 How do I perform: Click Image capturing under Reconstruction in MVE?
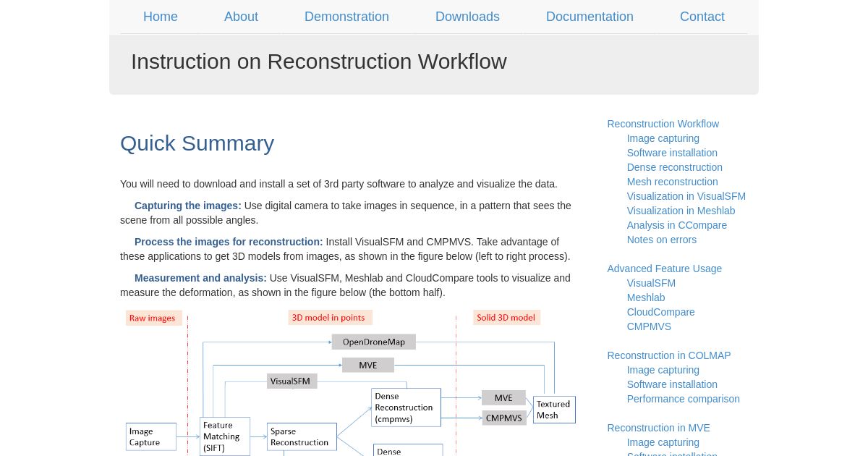[x=663, y=442]
